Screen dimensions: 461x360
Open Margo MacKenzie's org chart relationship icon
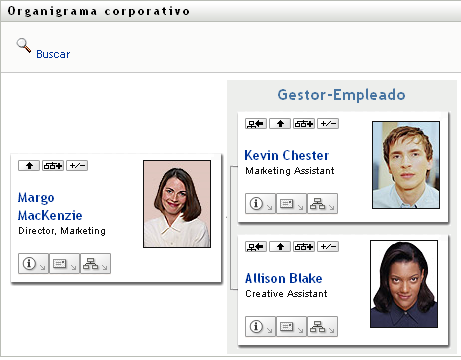click(95, 264)
